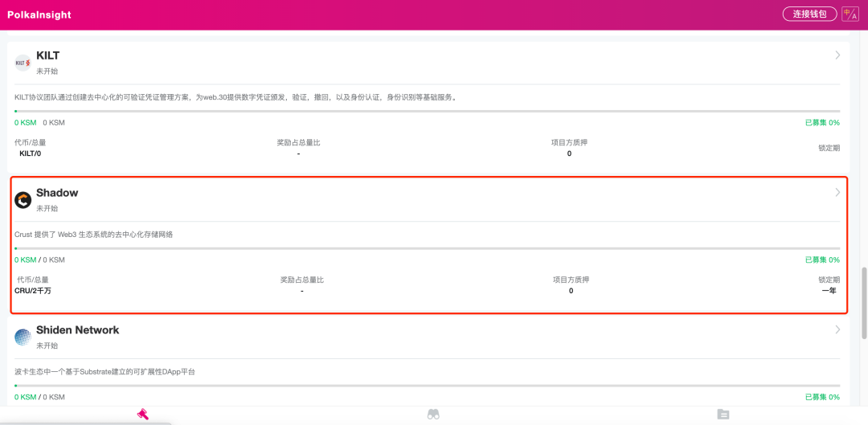This screenshot has width=868, height=425.
Task: Click the 连接钱包 connect wallet button
Action: 810,14
